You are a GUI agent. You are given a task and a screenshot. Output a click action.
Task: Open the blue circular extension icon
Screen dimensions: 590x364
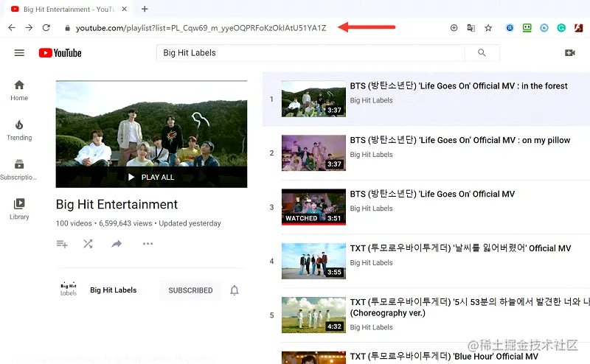[x=510, y=28]
